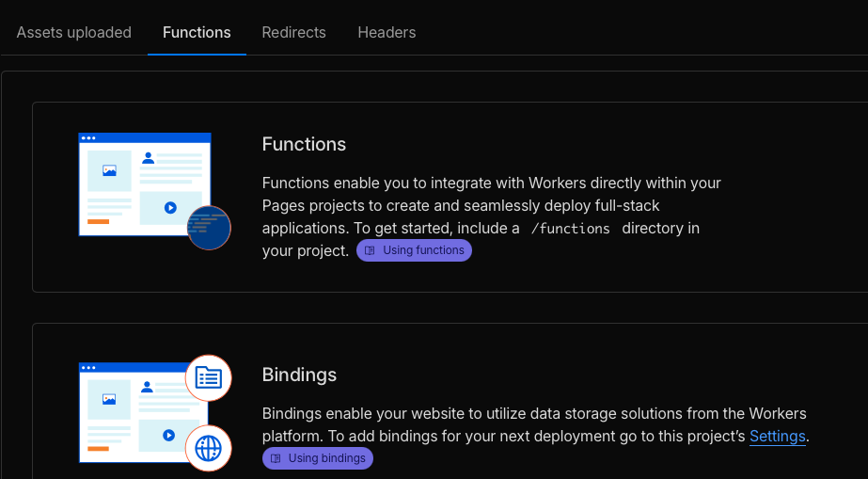Open the Redirects tab
This screenshot has height=479, width=868.
pos(293,32)
